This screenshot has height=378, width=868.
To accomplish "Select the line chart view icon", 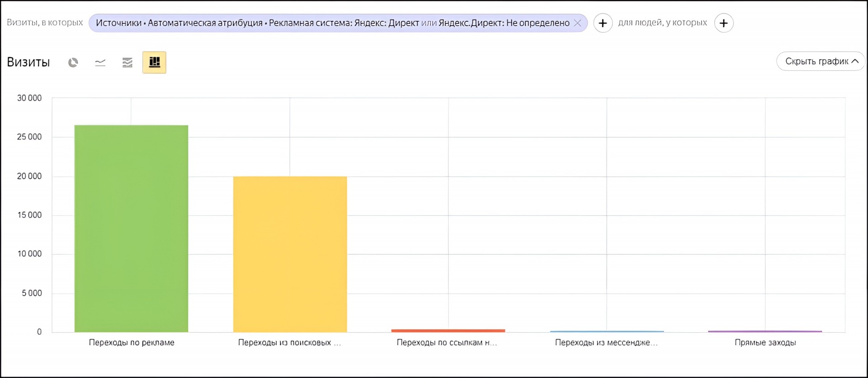I will [x=100, y=62].
